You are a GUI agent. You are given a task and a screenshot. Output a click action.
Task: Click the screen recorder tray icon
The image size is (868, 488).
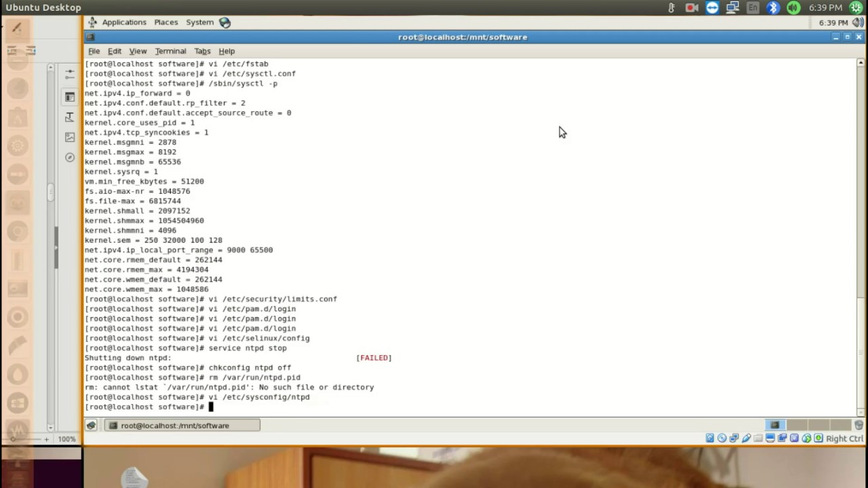coord(692,7)
